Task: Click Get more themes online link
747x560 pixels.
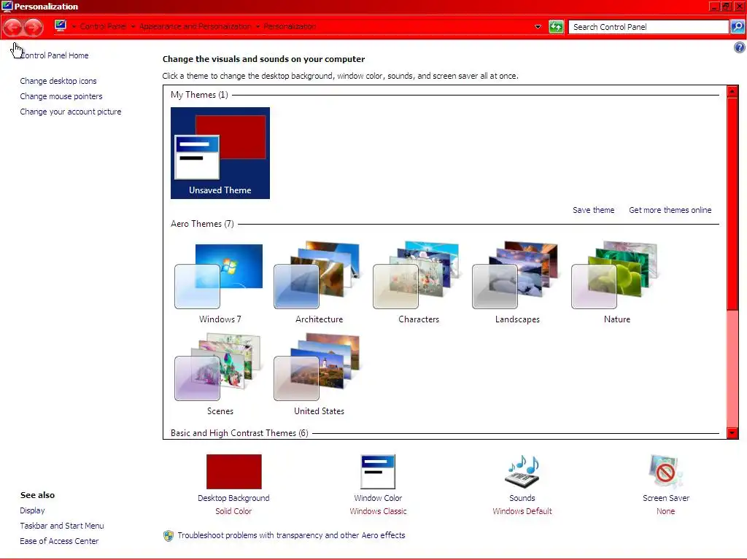Action: [670, 210]
